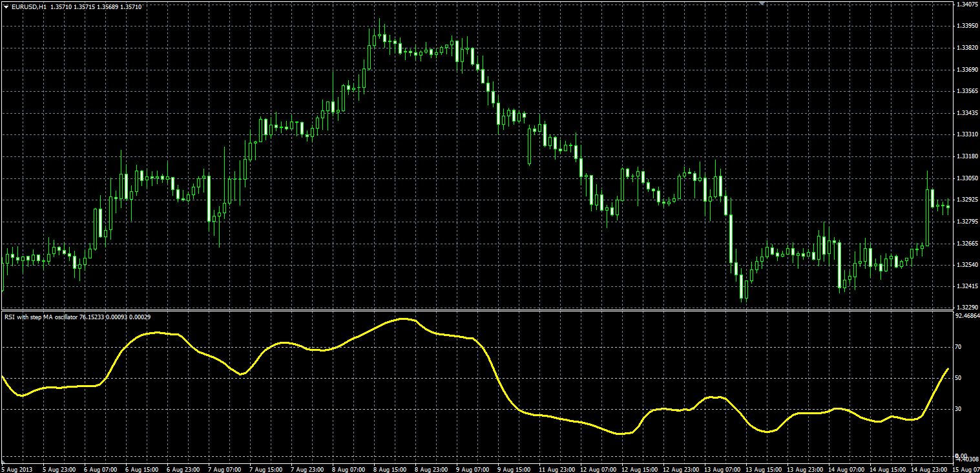
Task: Click the 5 Aug 23:00 time label
Action: [x=58, y=468]
